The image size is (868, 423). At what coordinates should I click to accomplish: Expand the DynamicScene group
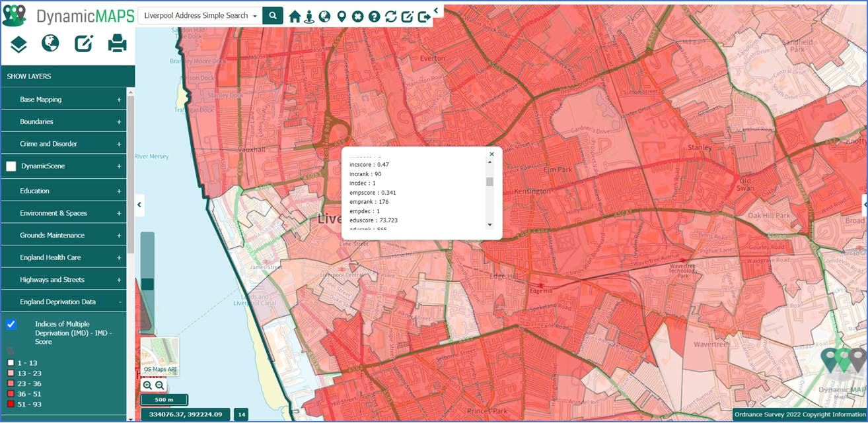tap(119, 166)
